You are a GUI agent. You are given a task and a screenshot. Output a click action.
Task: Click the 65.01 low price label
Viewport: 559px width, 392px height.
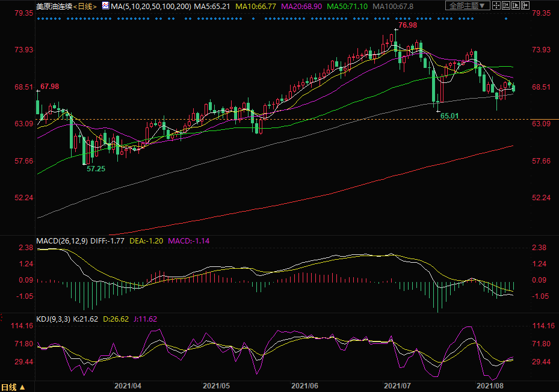click(449, 115)
